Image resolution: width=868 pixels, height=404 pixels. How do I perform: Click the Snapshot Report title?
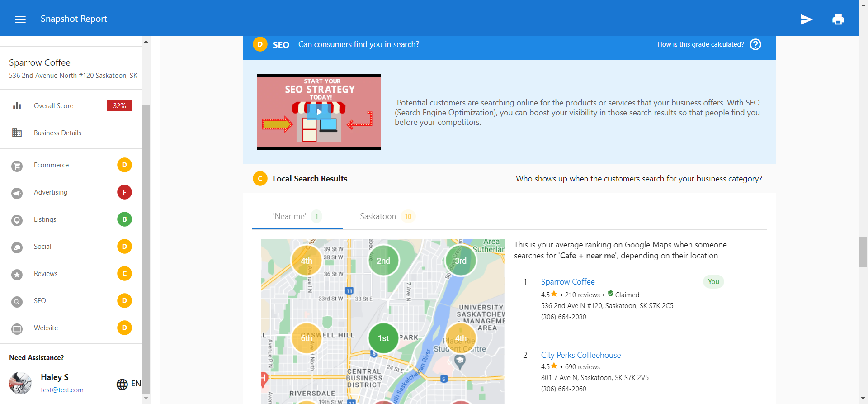coord(74,19)
